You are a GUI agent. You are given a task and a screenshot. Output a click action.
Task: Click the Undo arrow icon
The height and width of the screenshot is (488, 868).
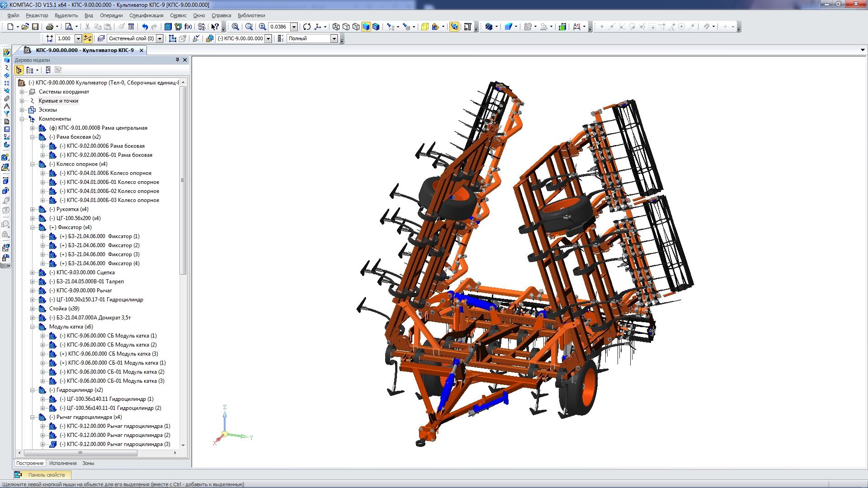145,27
